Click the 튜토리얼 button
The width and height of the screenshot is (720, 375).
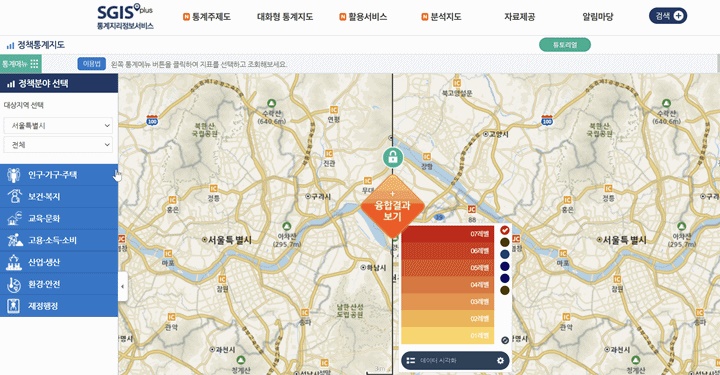point(565,45)
